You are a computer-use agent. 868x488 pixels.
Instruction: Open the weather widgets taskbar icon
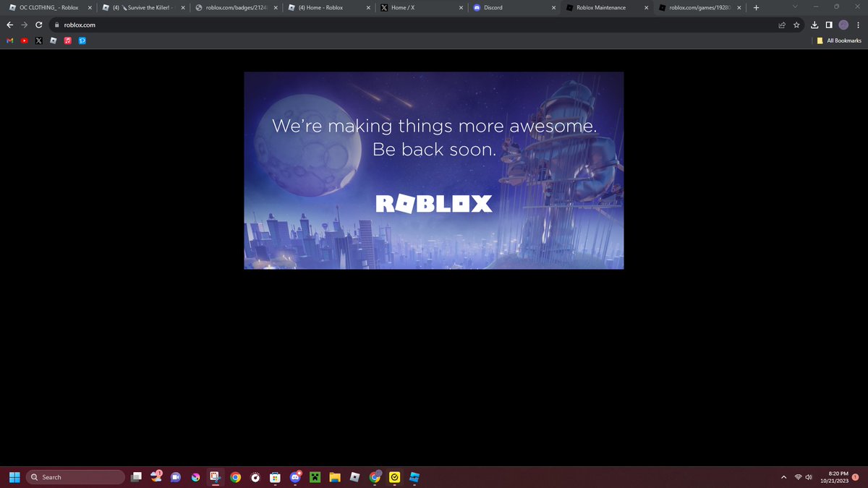(157, 476)
